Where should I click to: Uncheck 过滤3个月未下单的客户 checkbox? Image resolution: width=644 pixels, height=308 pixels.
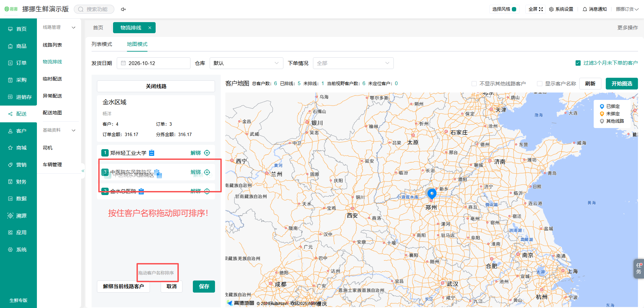click(x=578, y=63)
